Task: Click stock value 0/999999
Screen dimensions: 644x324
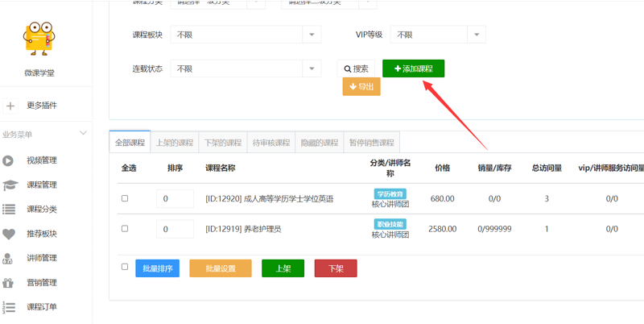Action: (494, 229)
